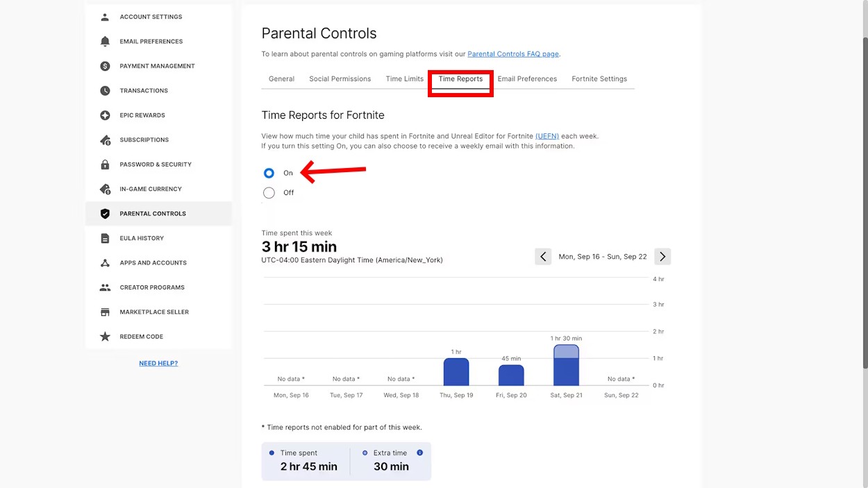This screenshot has height=488, width=868.
Task: Open the General tab
Action: (x=281, y=79)
